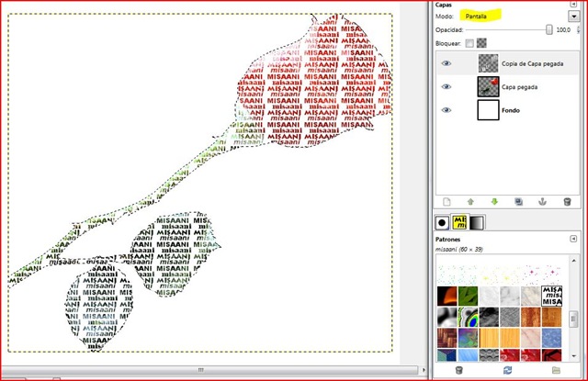The image size is (588, 381).
Task: Choose the blue pattern with light specks
Action: [x=552, y=338]
